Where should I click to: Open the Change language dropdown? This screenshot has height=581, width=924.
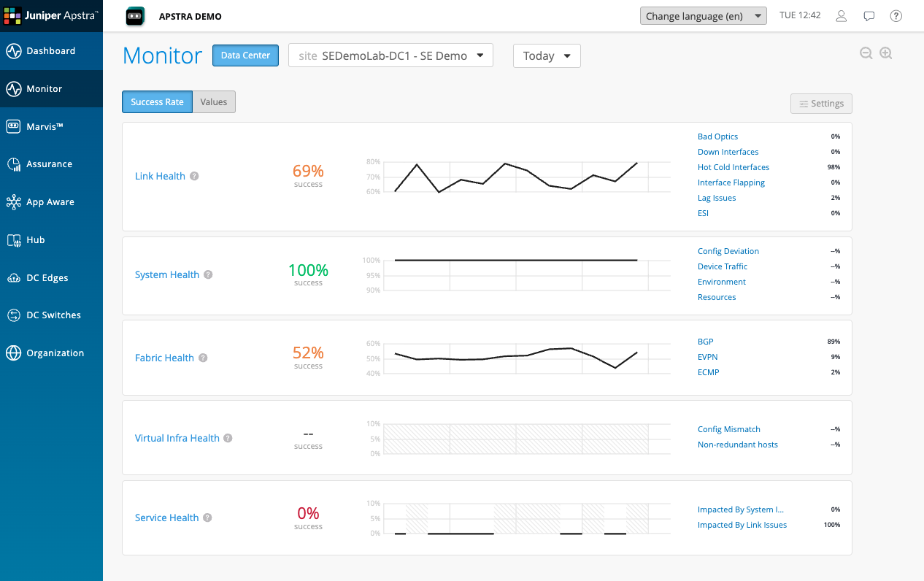[702, 15]
